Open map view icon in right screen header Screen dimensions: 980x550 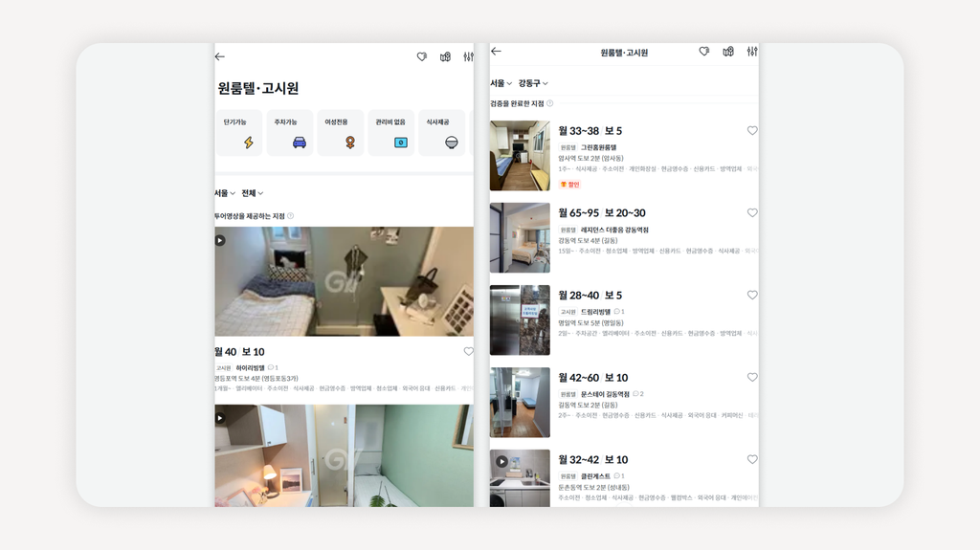(x=728, y=52)
